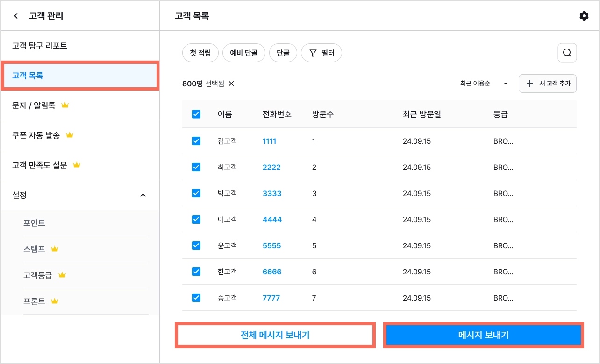Select the name 한고객
This screenshot has height=364, width=600.
228,272
